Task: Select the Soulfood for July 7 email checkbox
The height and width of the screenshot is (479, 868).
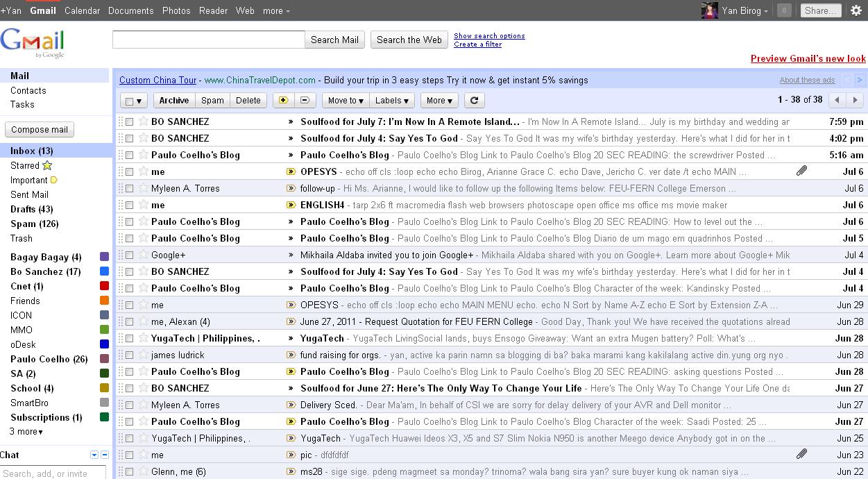Action: pyautogui.click(x=129, y=121)
